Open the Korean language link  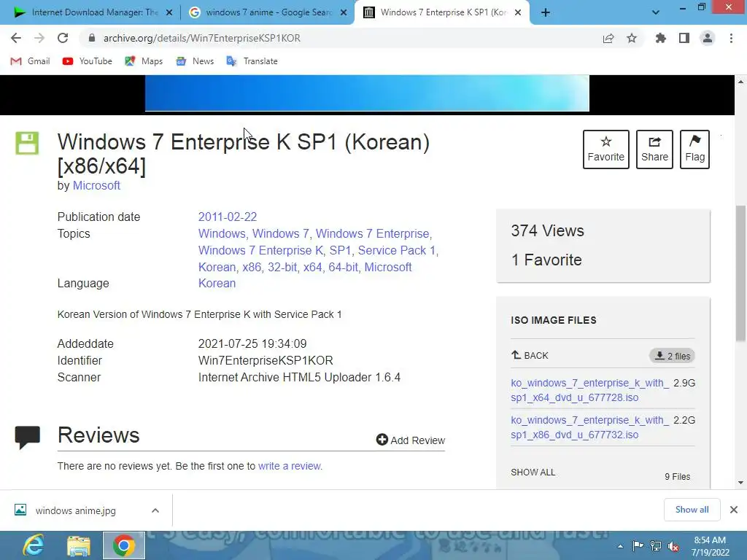[x=217, y=284]
